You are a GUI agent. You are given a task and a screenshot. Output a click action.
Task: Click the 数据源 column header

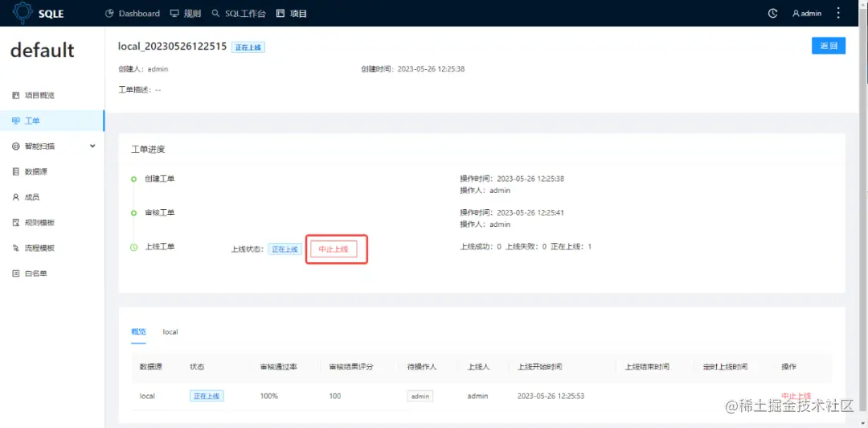point(150,367)
